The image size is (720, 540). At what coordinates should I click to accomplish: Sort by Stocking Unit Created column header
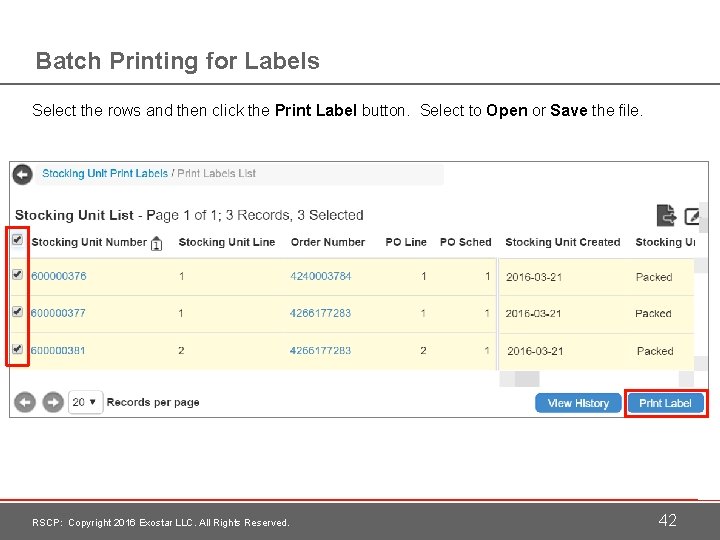563,242
